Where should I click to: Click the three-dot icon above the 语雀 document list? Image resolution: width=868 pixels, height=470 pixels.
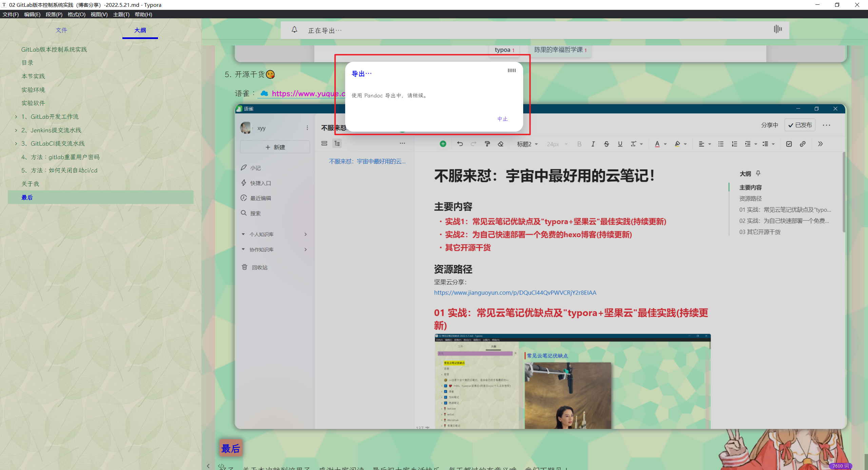click(x=402, y=143)
